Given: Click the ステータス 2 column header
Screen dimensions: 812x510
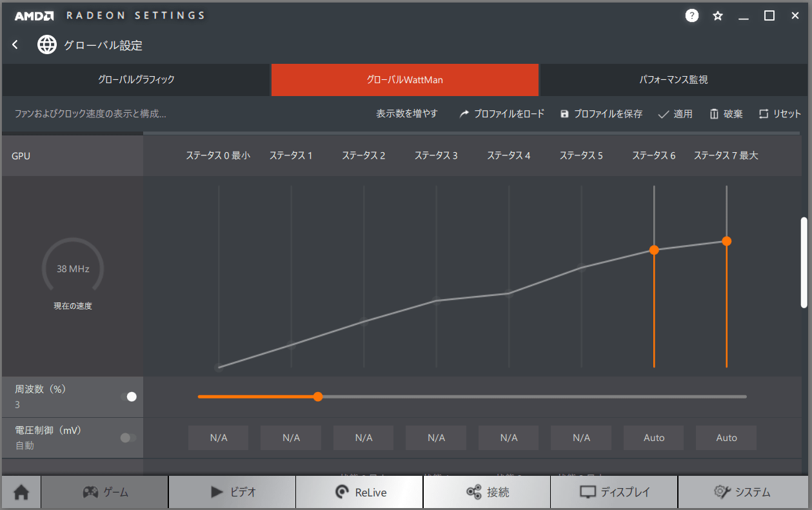Looking at the screenshot, I should pyautogui.click(x=364, y=155).
